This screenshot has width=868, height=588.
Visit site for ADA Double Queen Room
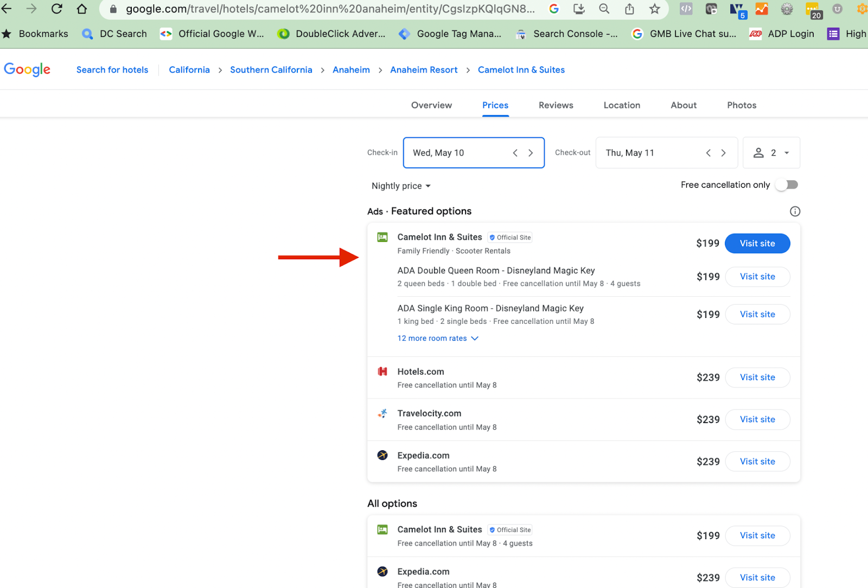(x=757, y=277)
